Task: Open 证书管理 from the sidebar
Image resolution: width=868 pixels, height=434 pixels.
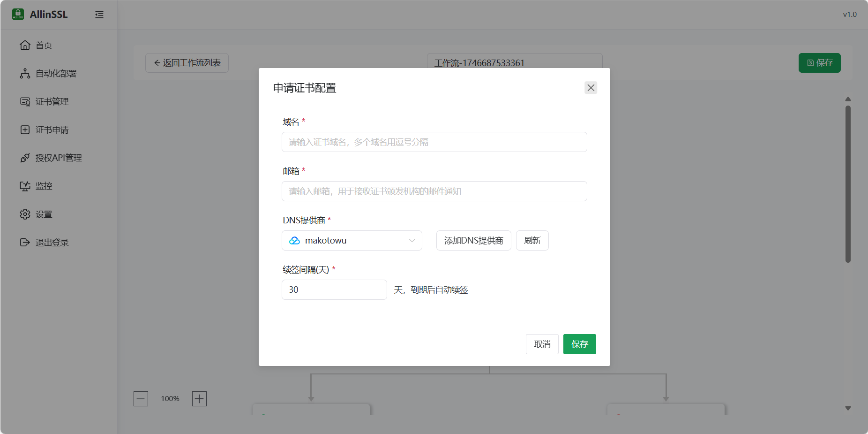Action: [52, 101]
